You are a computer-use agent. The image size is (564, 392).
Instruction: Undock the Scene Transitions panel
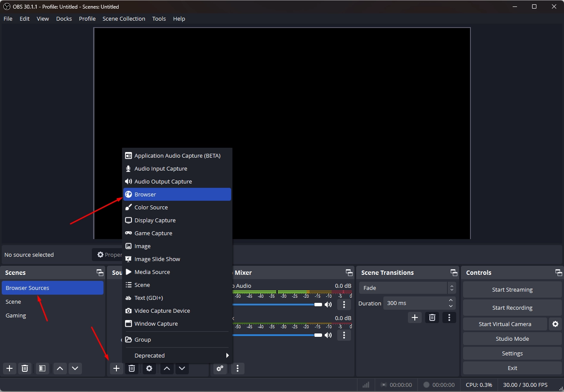click(x=454, y=273)
